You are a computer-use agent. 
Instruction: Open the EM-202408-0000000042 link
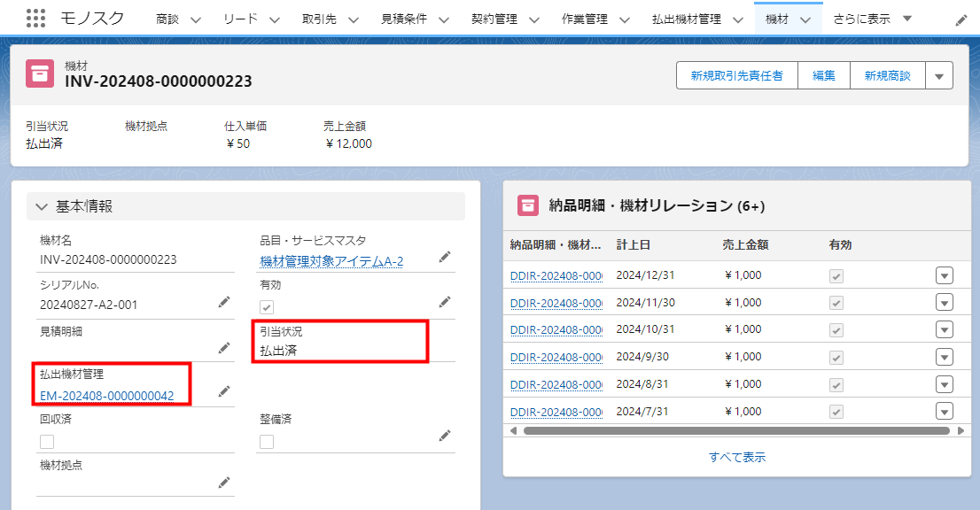(x=107, y=396)
